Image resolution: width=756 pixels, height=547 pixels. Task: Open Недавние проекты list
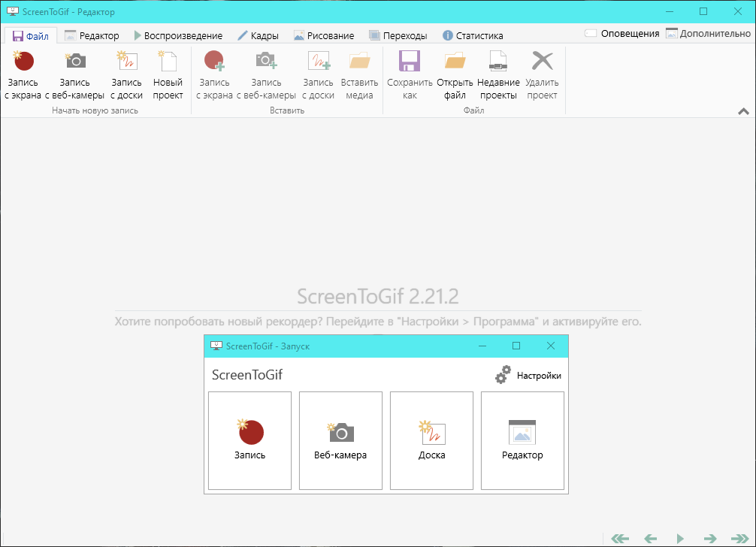pyautogui.click(x=498, y=75)
